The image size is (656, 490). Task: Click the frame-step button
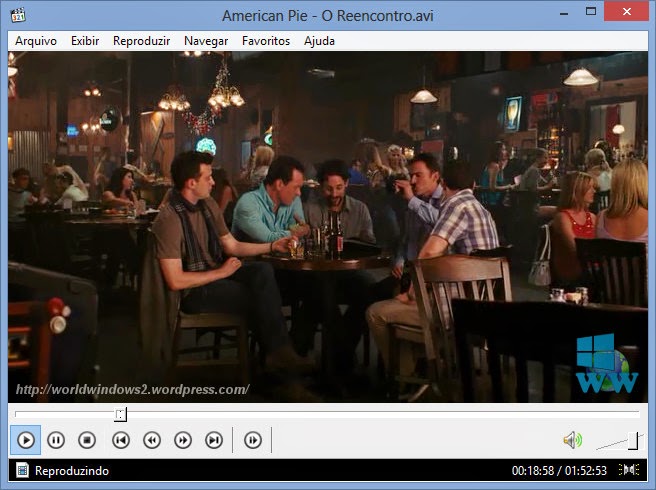click(253, 440)
